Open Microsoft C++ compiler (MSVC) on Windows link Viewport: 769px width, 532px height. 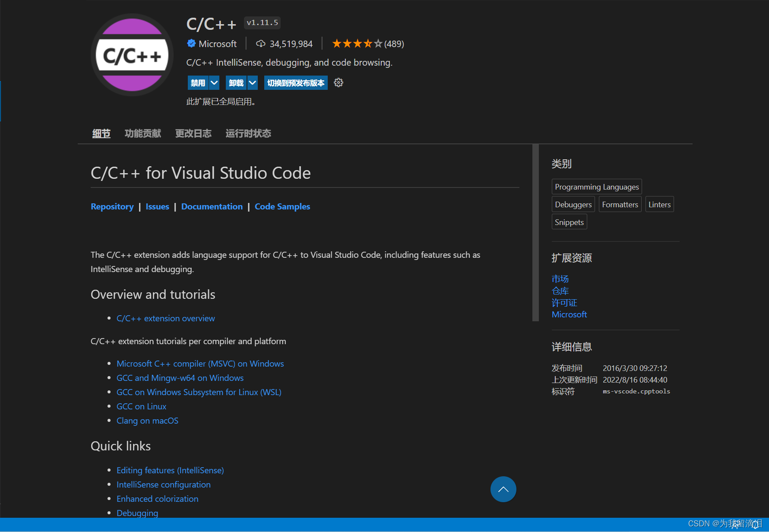coord(200,364)
